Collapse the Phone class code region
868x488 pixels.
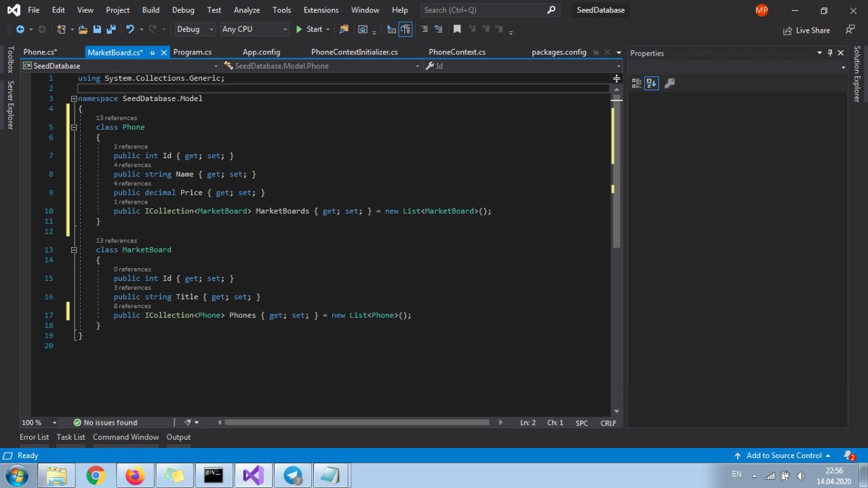click(x=74, y=127)
